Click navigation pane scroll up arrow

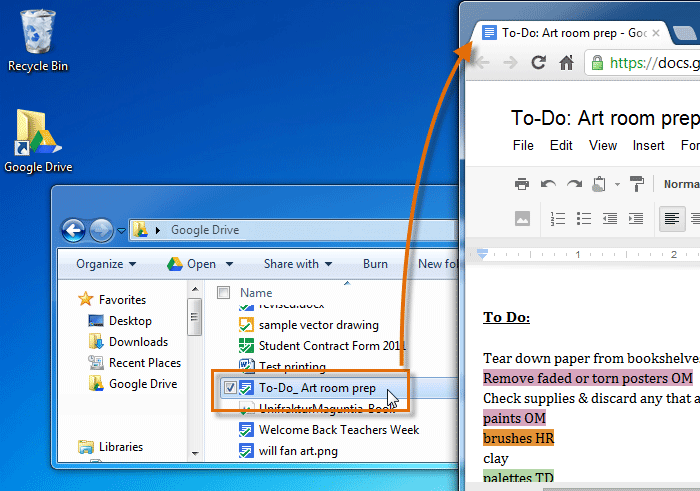[x=195, y=289]
